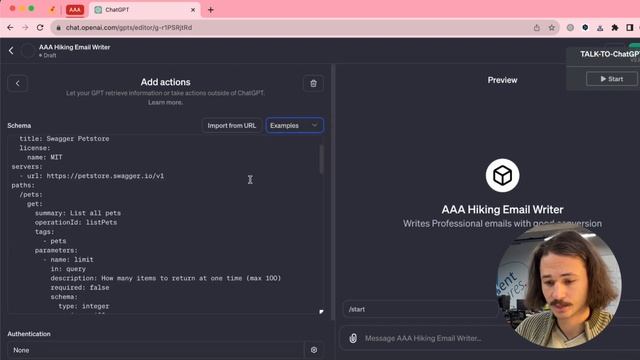This screenshot has height=360, width=640.
Task: Open the Learn more link
Action: [x=165, y=102]
